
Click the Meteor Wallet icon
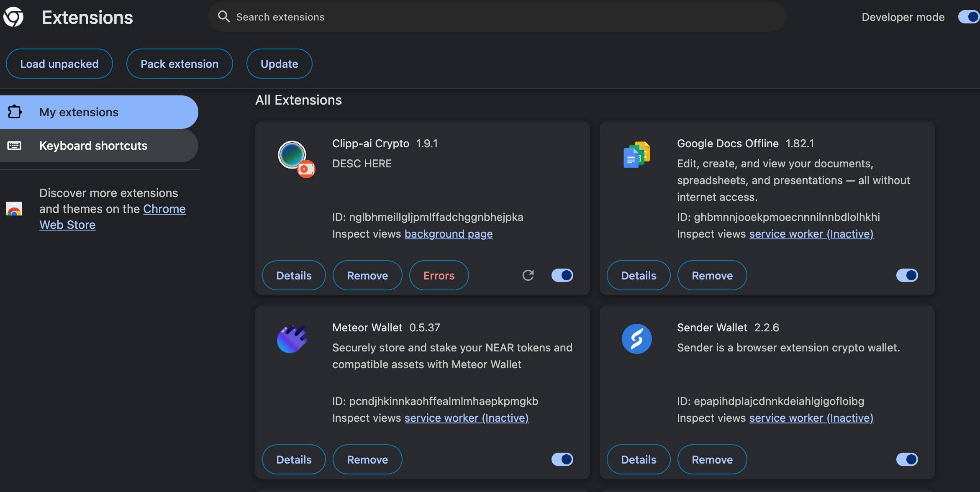point(292,339)
